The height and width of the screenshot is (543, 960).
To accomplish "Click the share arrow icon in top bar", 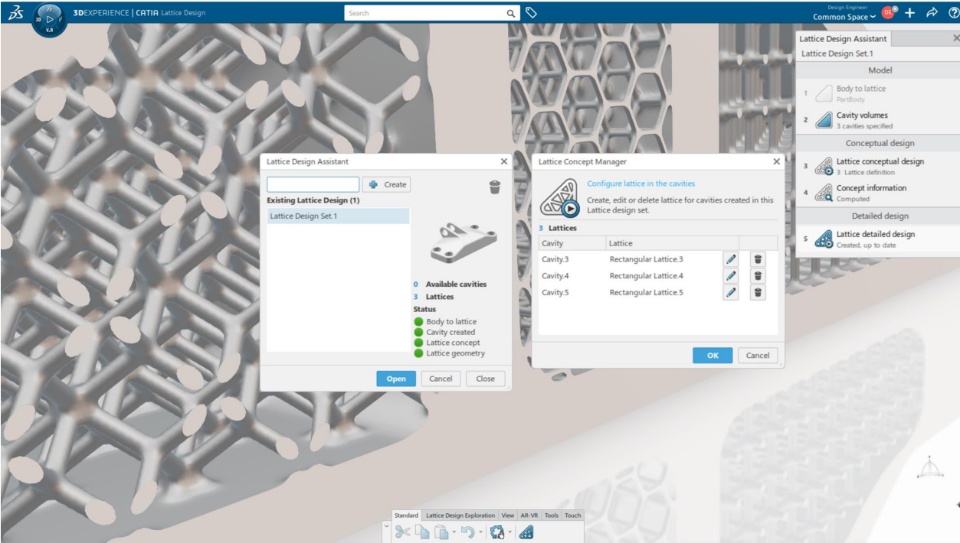I will click(x=932, y=12).
